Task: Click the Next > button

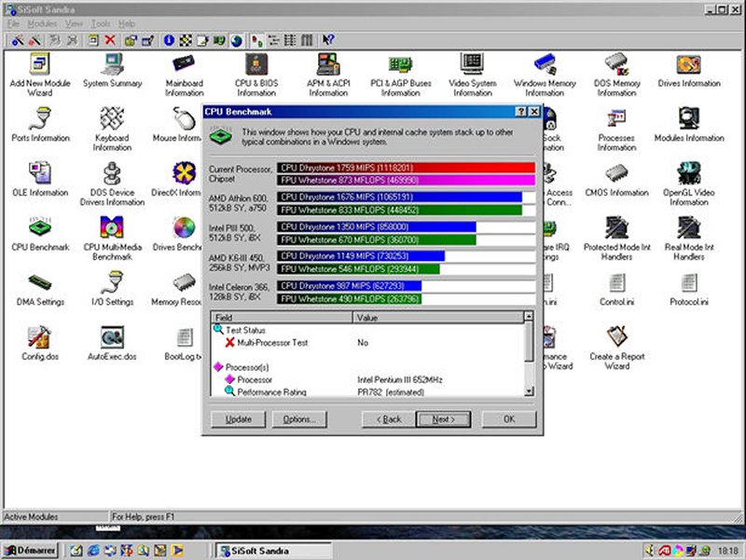Action: [x=444, y=419]
